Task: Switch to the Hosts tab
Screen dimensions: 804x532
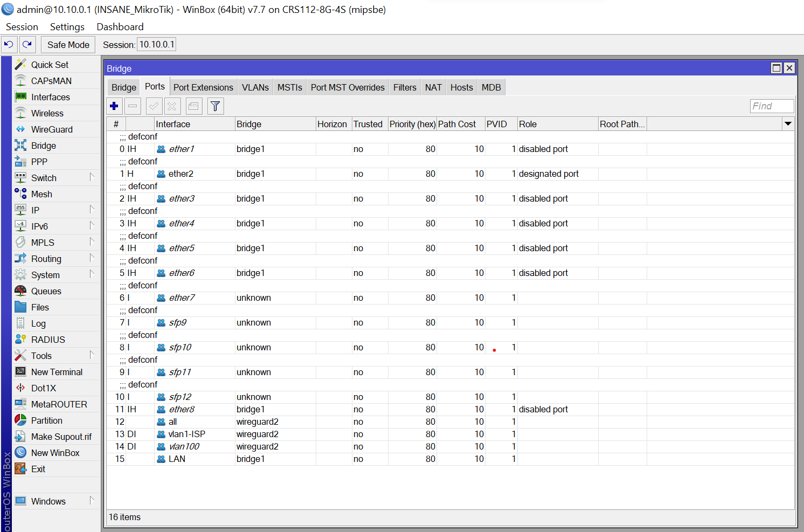Action: pyautogui.click(x=462, y=87)
